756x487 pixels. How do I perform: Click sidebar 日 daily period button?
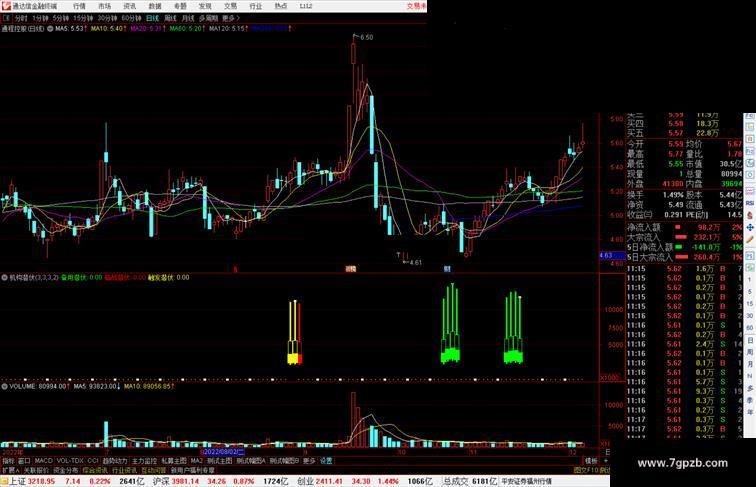[750, 340]
